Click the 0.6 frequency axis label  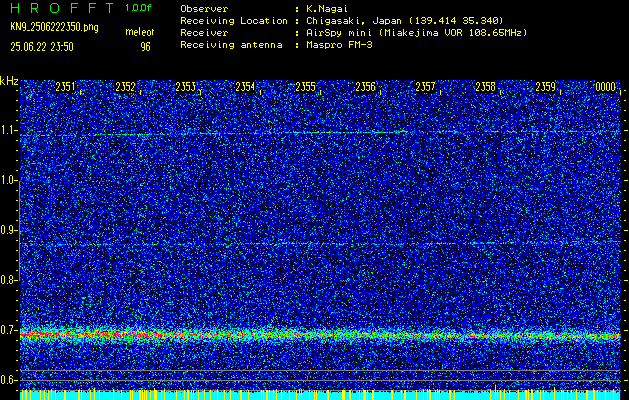point(8,380)
